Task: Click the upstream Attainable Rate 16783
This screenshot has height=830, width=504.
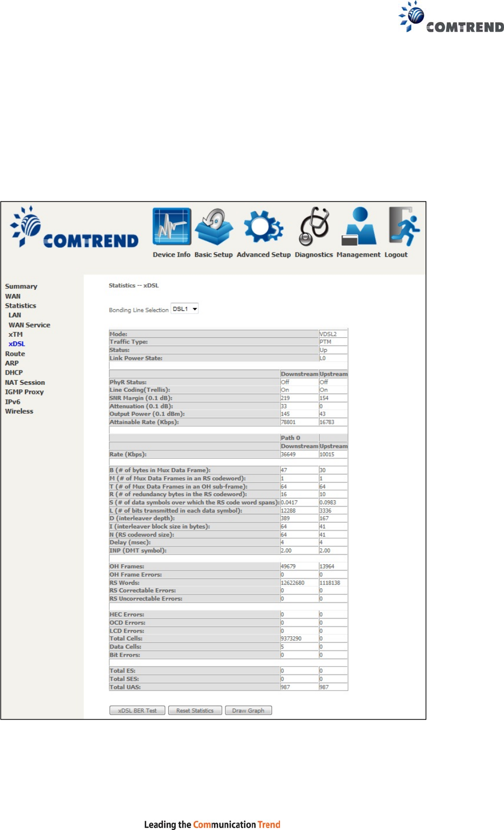Action: pos(327,422)
